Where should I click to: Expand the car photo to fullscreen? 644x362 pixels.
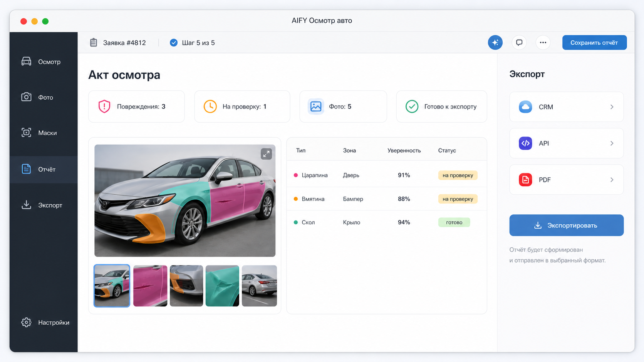click(266, 154)
